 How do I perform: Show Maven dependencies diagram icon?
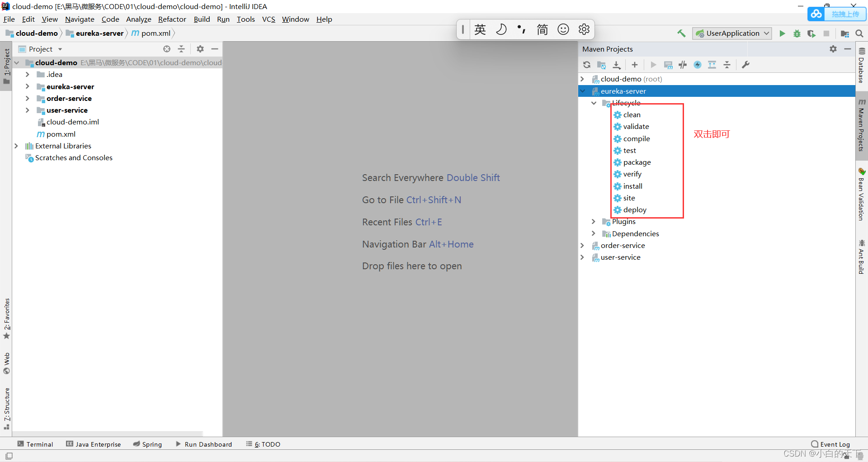712,65
